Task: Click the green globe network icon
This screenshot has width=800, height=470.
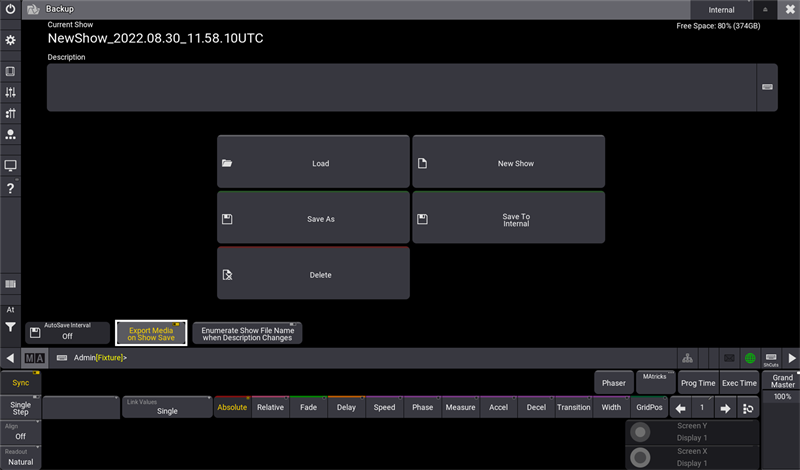Action: [750, 357]
